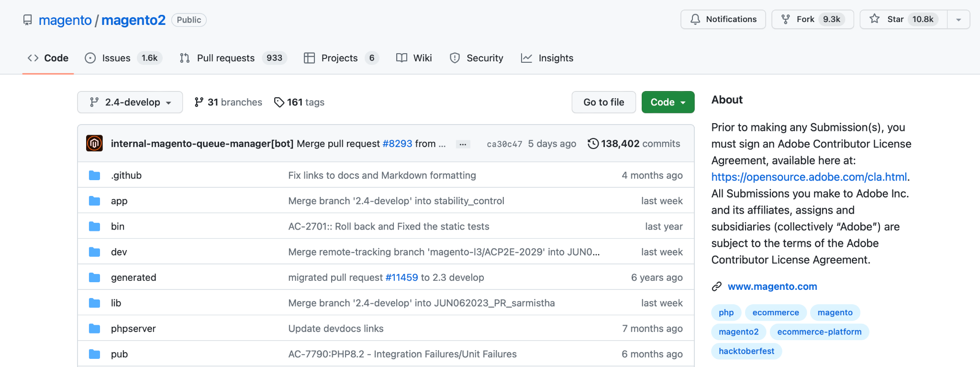This screenshot has width=980, height=367.
Task: Click the Wiki book icon
Action: (x=401, y=58)
